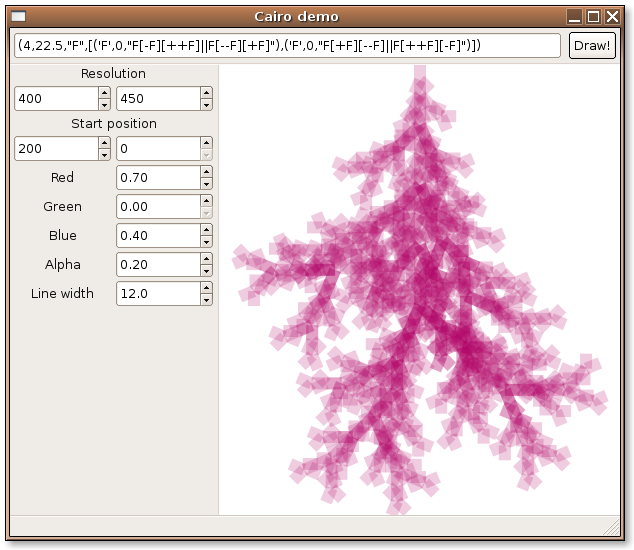This screenshot has height=550, width=634.
Task: Decrease Red value with down arrow
Action: (x=206, y=184)
